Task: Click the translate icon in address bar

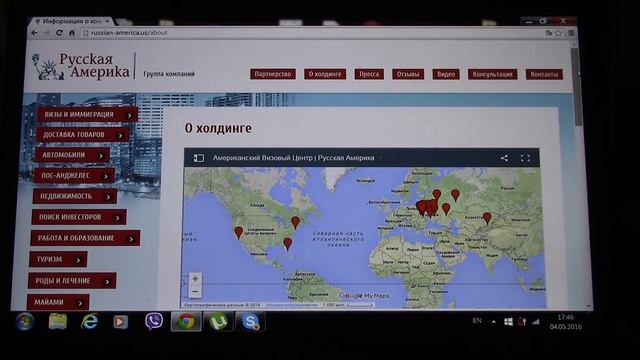Action: [549, 33]
